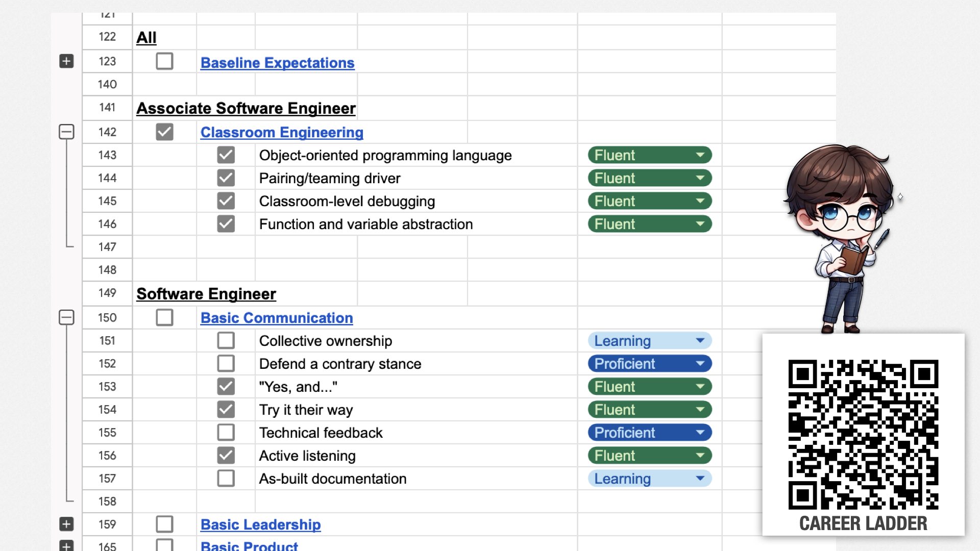980x551 pixels.
Task: Expand row group at row 123
Action: (66, 61)
